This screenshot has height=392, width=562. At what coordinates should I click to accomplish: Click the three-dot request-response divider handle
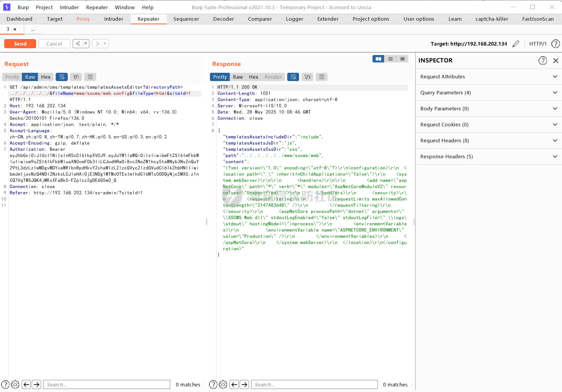click(x=206, y=222)
